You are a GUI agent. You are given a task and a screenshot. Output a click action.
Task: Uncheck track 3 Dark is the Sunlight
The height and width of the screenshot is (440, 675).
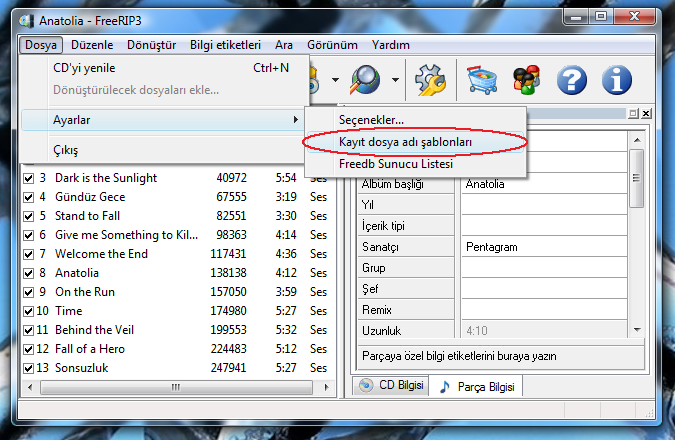28,178
